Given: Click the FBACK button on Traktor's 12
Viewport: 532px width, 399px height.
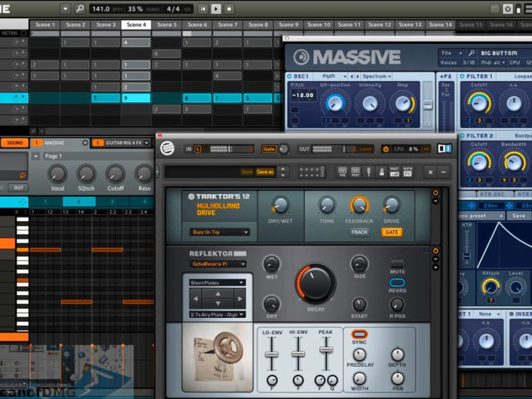Looking at the screenshot, I should [x=359, y=232].
